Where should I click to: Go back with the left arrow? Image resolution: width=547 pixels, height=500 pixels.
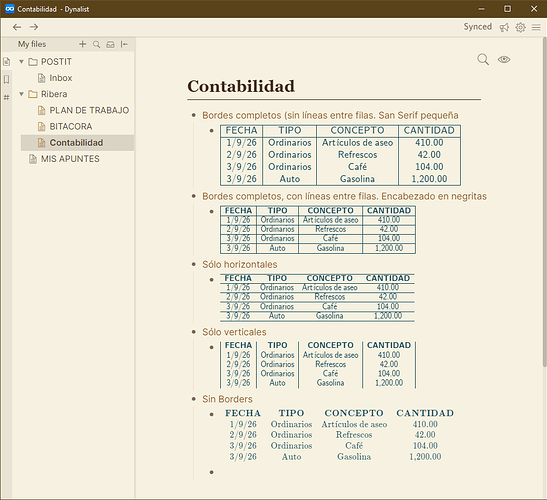17,27
